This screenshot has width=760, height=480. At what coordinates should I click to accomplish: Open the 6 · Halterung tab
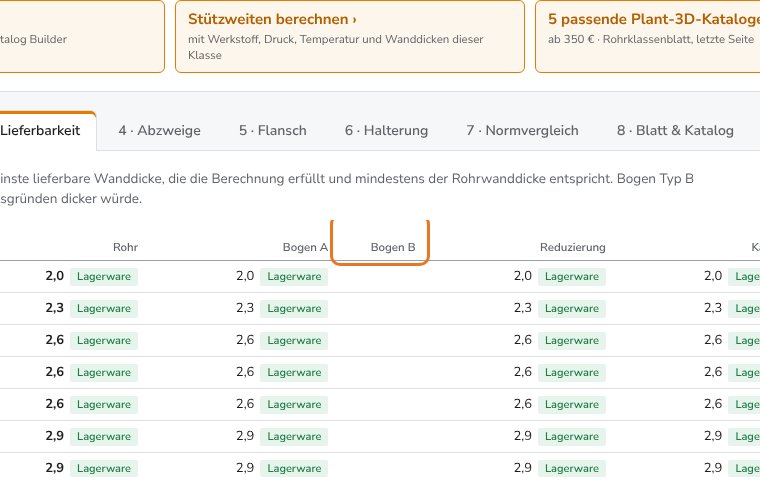point(386,130)
